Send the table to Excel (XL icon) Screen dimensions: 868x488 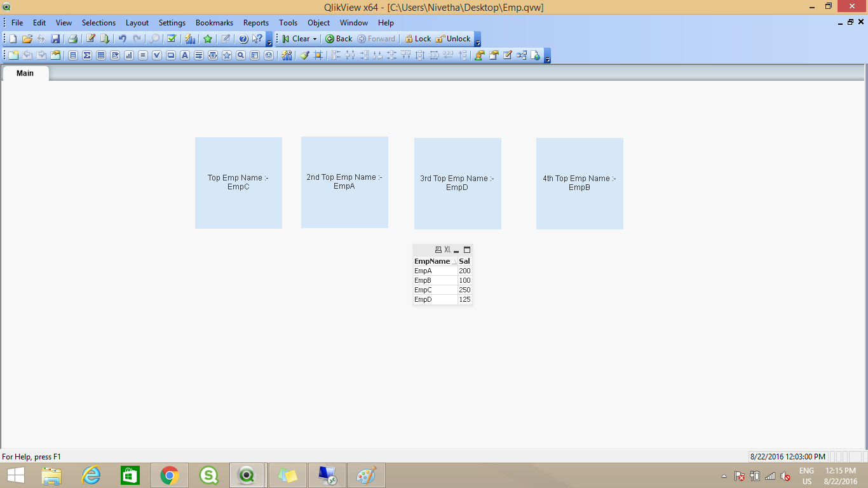447,250
